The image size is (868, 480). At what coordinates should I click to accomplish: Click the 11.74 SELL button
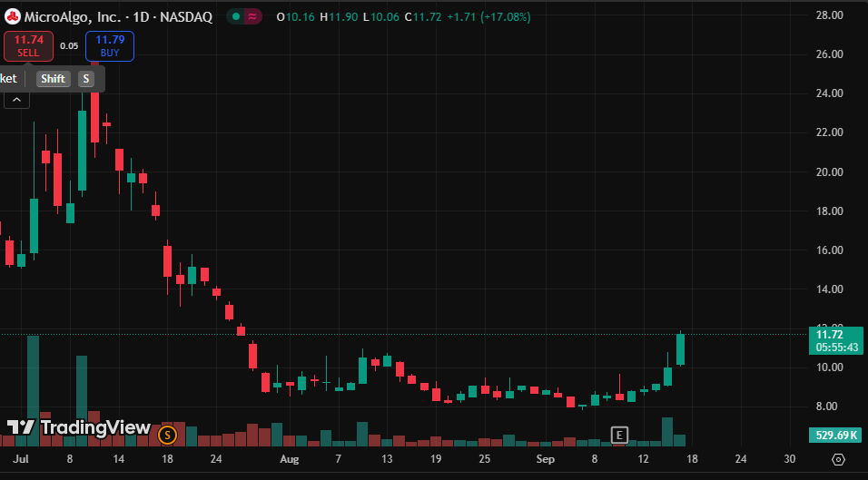(28, 46)
